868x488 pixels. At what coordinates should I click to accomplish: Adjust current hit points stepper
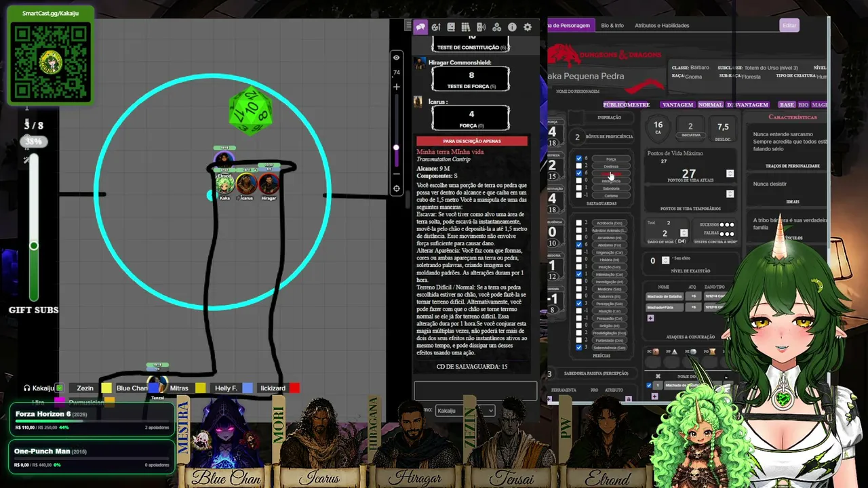[x=730, y=174]
